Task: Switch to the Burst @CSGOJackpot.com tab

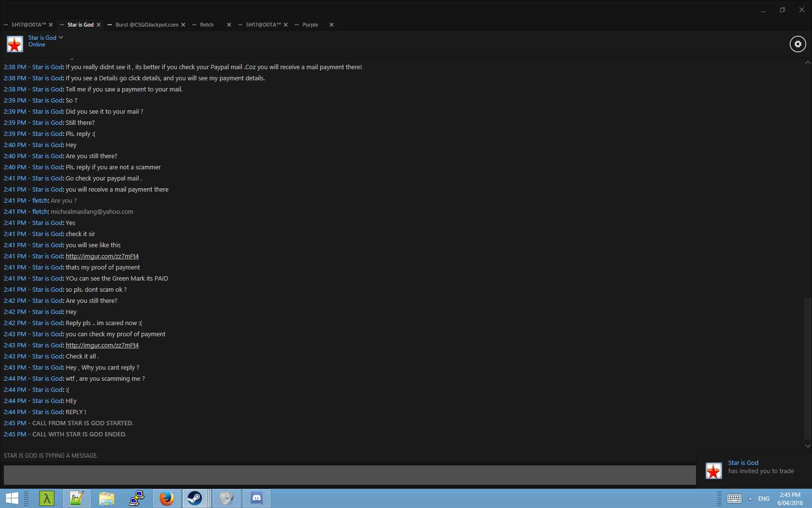Action: [x=146, y=25]
